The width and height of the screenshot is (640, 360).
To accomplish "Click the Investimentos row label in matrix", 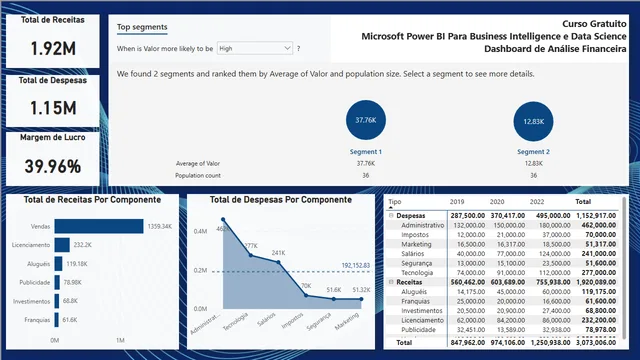I will point(422,311).
